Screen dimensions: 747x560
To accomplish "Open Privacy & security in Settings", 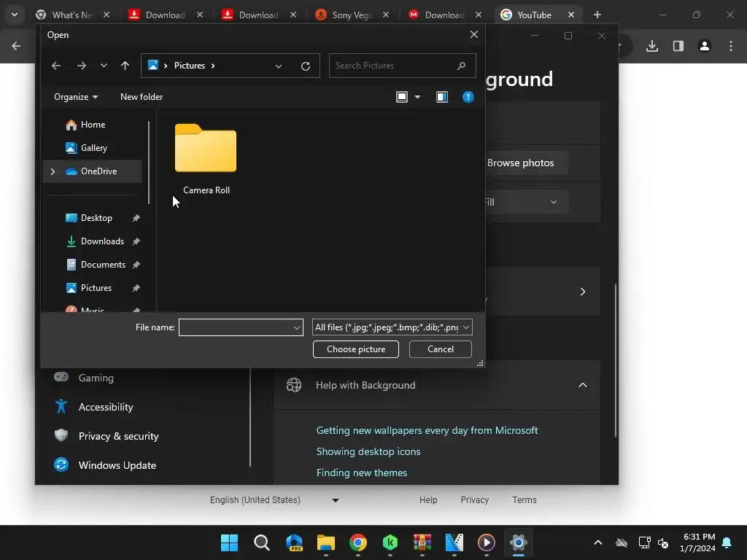I will [x=117, y=436].
